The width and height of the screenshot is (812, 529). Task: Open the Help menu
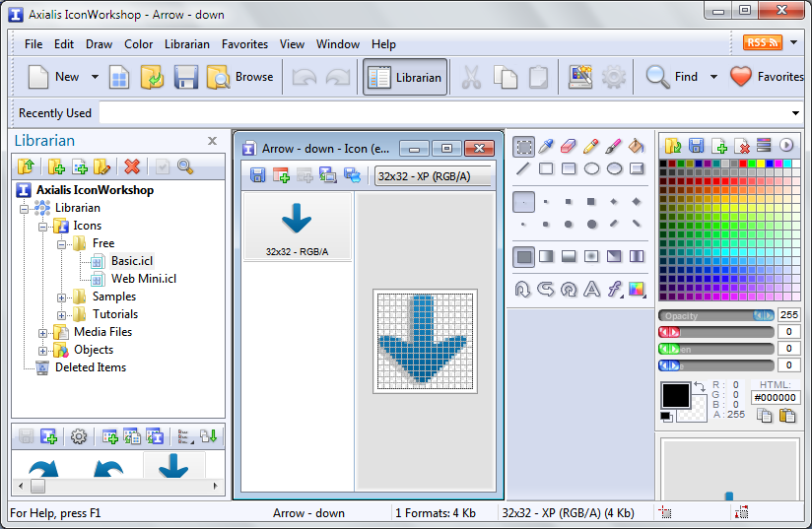pyautogui.click(x=383, y=44)
